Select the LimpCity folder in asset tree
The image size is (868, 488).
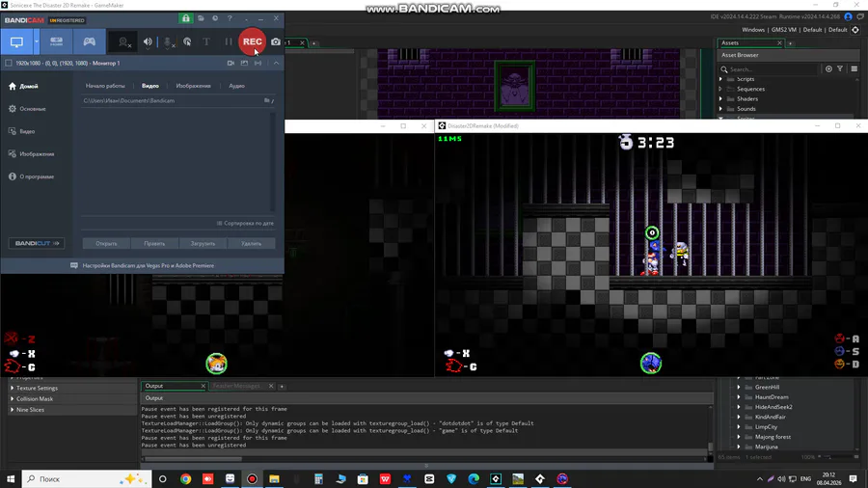coord(766,427)
